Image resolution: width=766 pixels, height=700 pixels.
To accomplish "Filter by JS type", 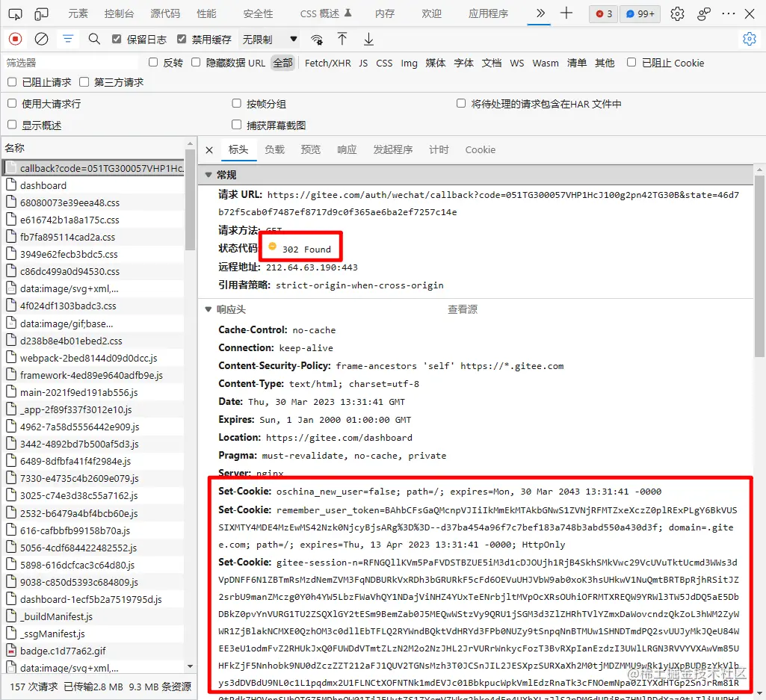I will click(x=363, y=63).
